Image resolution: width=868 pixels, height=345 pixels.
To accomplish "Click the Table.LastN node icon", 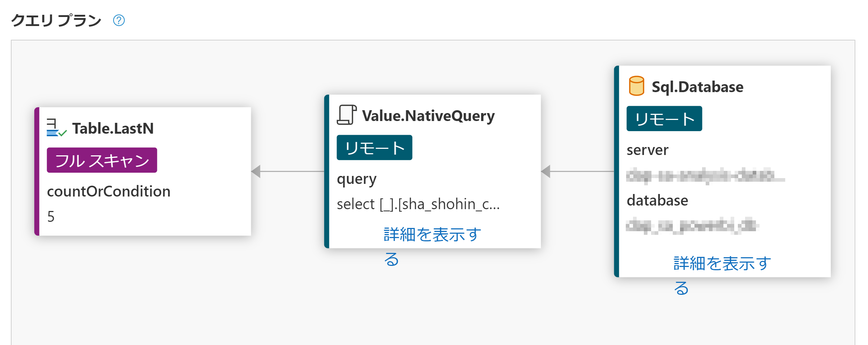I will click(x=56, y=128).
